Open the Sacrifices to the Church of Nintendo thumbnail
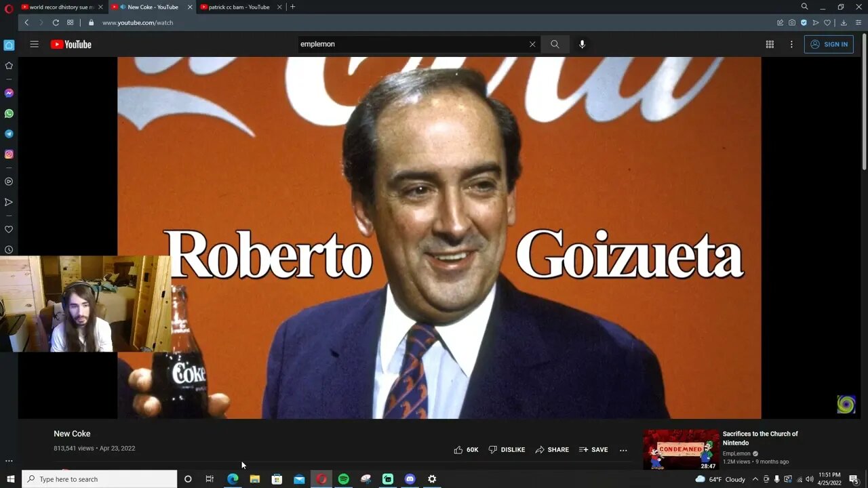The width and height of the screenshot is (868, 488). tap(681, 449)
